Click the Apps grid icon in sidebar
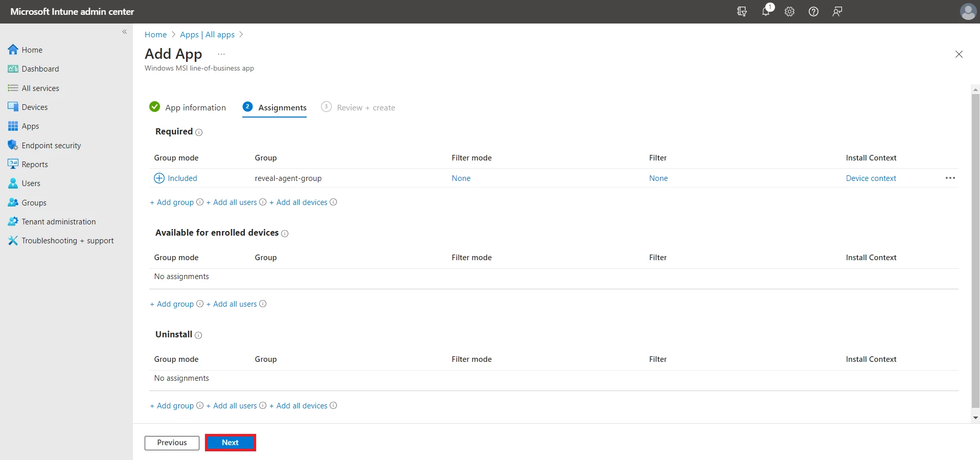The width and height of the screenshot is (980, 460). 13,126
